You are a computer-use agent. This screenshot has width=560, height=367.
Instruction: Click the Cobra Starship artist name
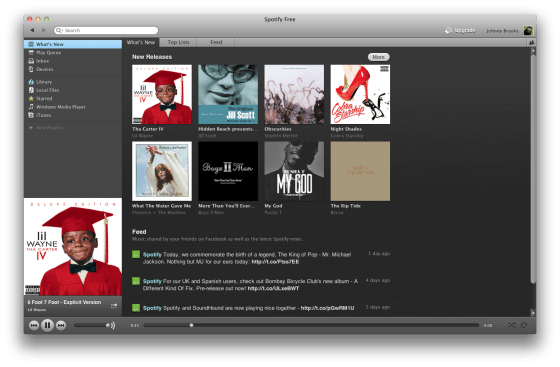coord(347,136)
